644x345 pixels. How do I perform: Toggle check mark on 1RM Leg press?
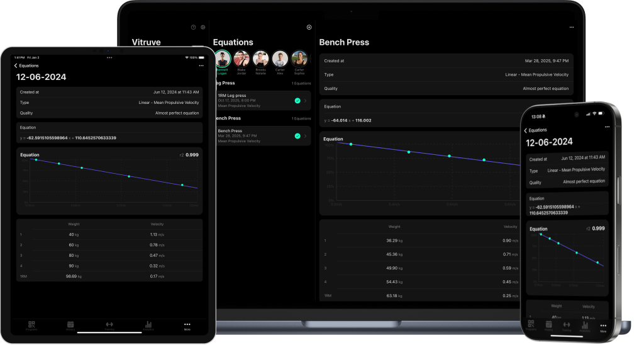(297, 101)
